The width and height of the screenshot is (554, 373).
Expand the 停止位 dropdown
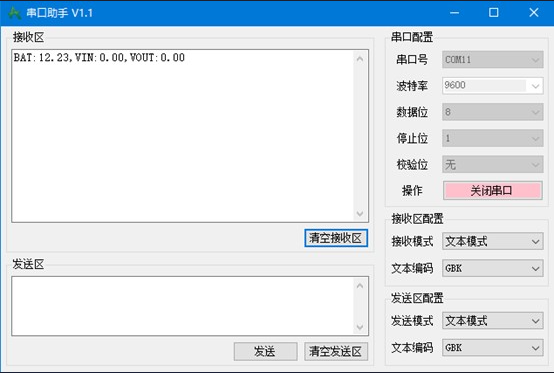pos(493,138)
